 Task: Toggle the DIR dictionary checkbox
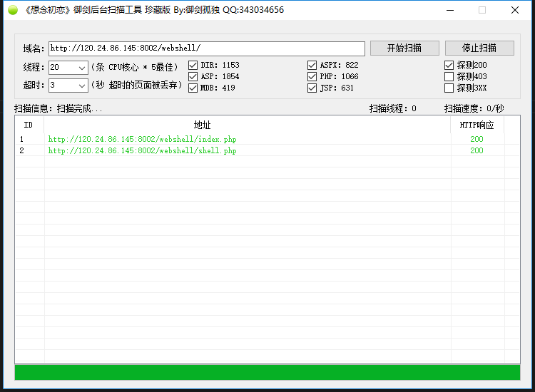[x=193, y=65]
